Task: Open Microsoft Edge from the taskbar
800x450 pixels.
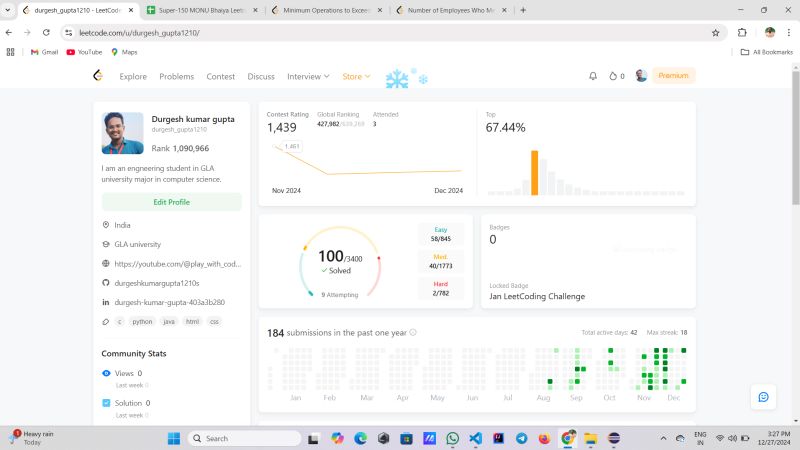Action: tap(360, 438)
